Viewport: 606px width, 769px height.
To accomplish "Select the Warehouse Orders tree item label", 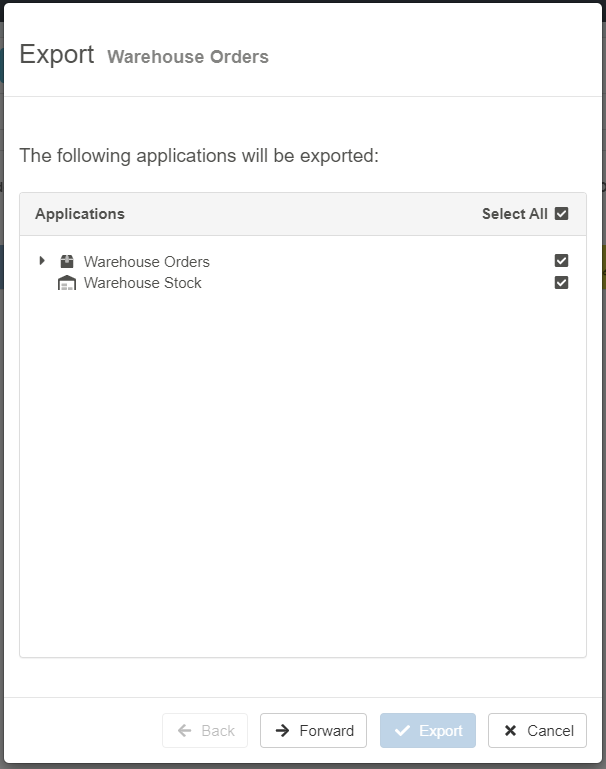I will [x=146, y=262].
